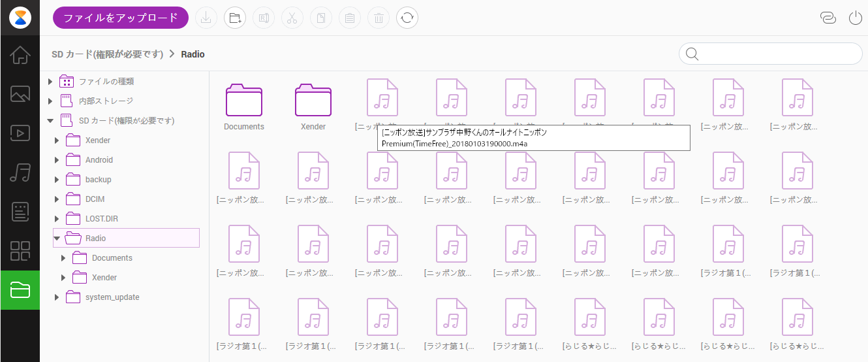
Task: Select the top-level Xender tree folder
Action: 88,140
